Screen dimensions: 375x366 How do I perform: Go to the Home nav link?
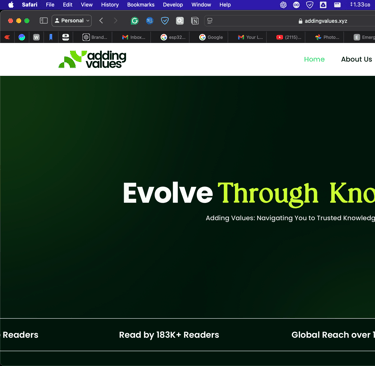click(314, 59)
